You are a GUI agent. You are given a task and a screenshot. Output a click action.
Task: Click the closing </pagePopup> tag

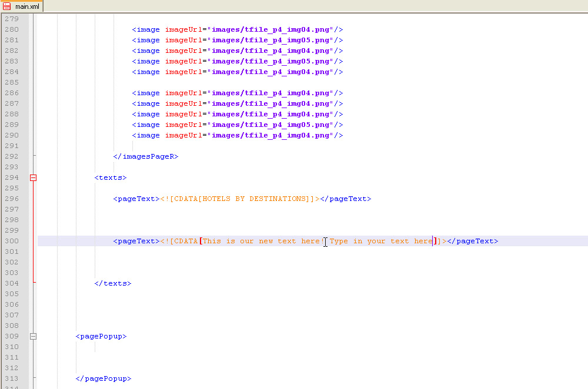[103, 378]
